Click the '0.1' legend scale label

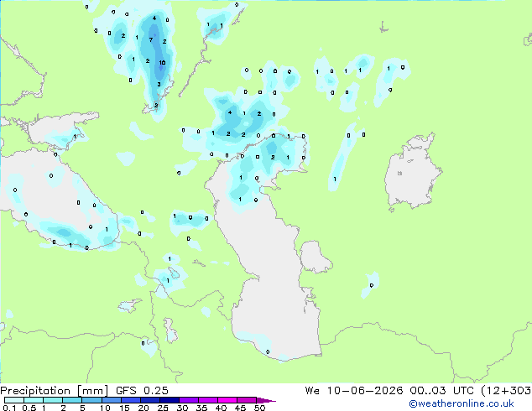[9, 408]
